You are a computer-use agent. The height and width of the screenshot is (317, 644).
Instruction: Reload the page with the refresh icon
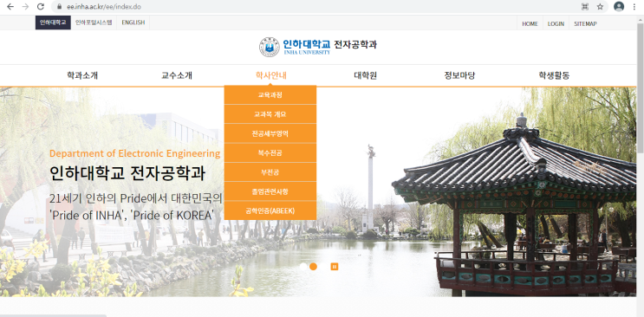tap(40, 7)
